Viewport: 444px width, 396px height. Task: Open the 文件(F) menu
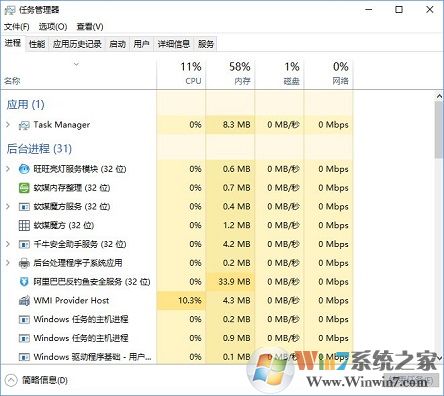point(17,27)
